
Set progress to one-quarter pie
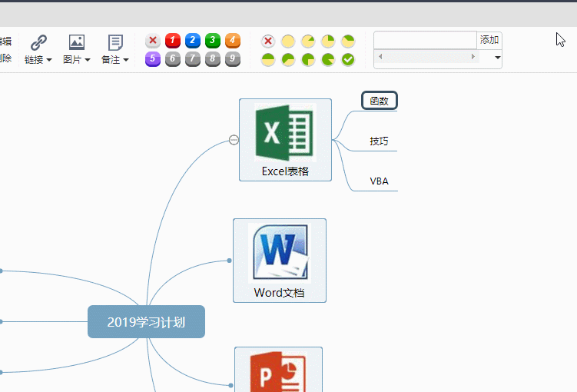328,42
